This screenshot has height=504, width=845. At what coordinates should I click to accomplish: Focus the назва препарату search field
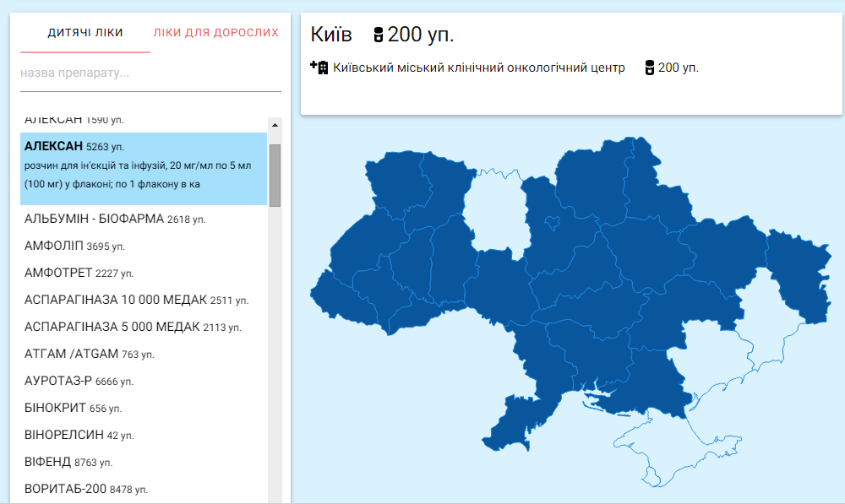pos(151,73)
